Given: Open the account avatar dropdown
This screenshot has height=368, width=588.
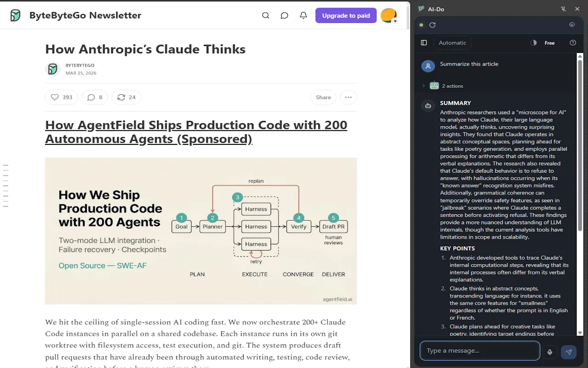Looking at the screenshot, I should pyautogui.click(x=389, y=15).
